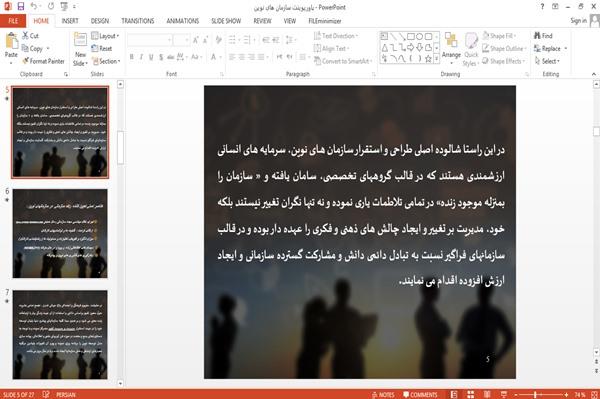Toggle text Shadow formatting
This screenshot has height=399, width=600.
(161, 57)
